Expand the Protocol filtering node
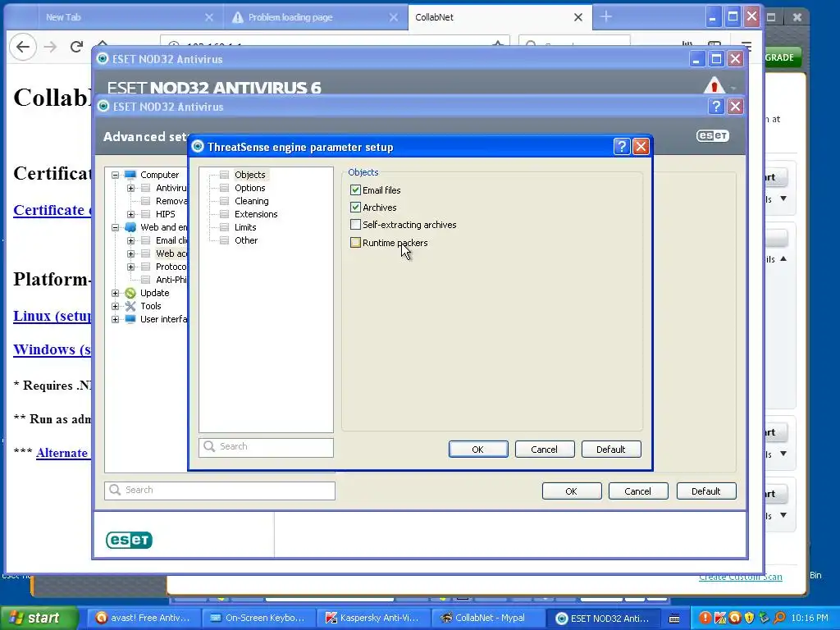 (x=130, y=267)
